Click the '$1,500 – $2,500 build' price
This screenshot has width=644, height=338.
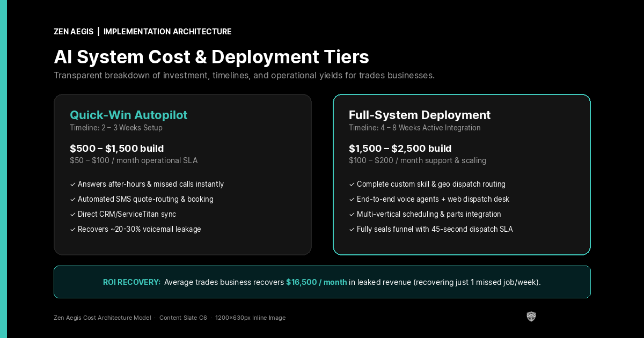(x=400, y=149)
